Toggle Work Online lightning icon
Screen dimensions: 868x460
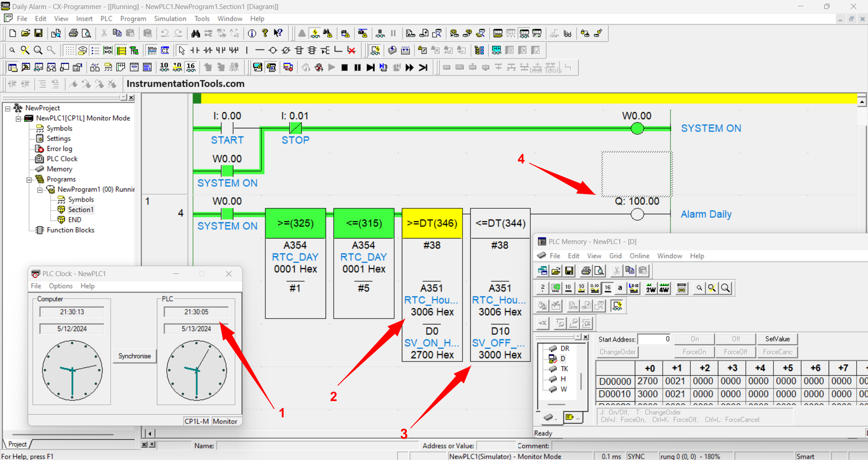315,33
